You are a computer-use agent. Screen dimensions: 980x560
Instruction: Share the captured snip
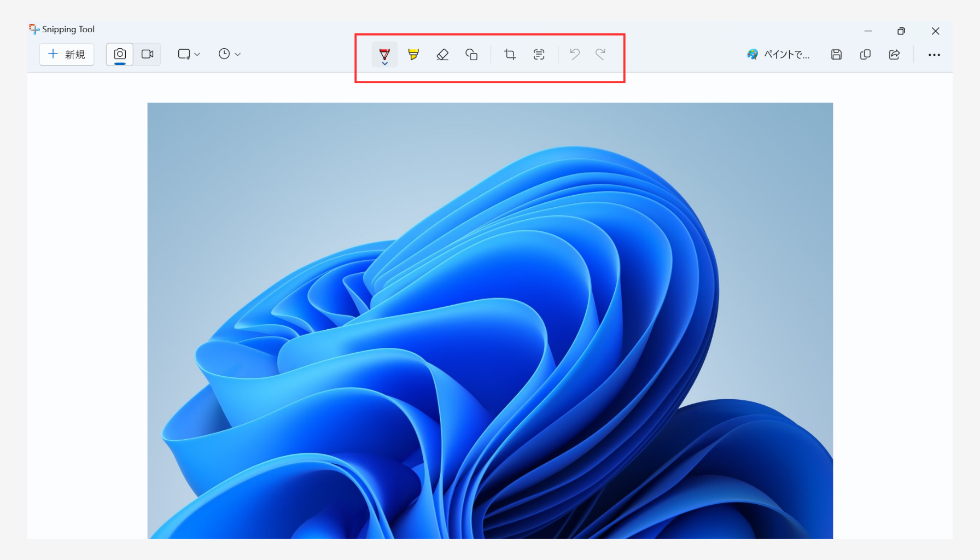coord(894,54)
